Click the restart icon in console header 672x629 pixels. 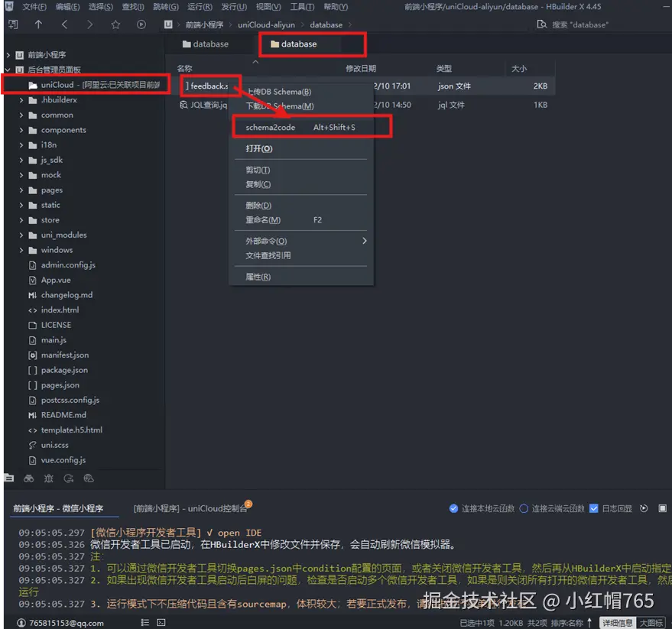click(x=643, y=508)
